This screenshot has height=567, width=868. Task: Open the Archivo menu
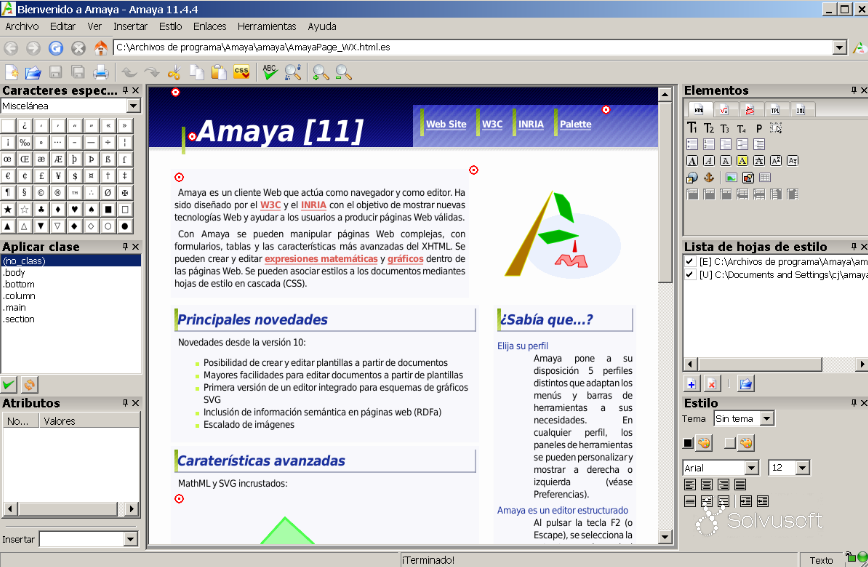(22, 26)
